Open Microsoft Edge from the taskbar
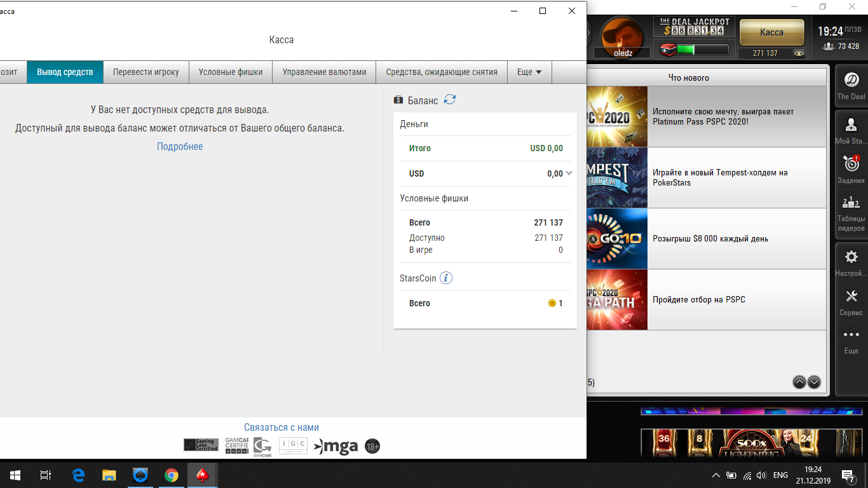 [x=78, y=475]
